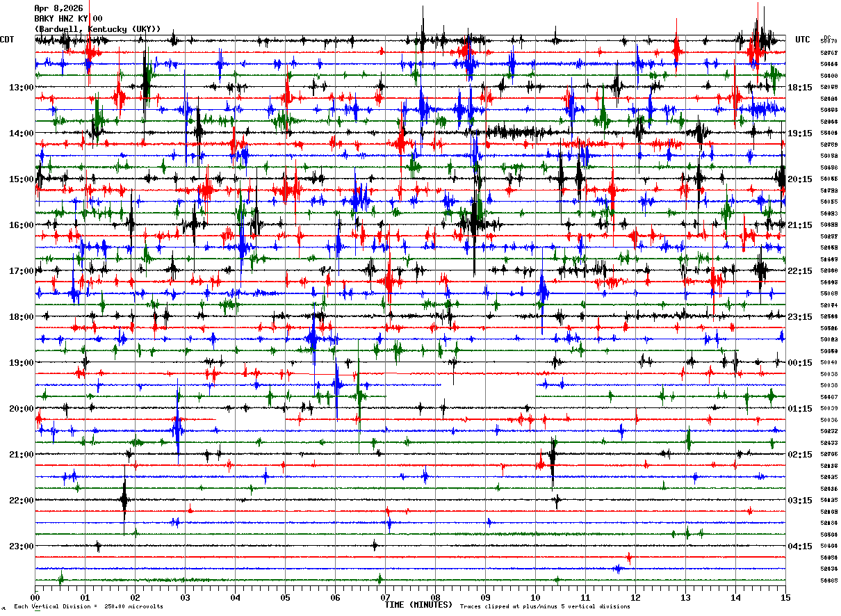This screenshot has width=841, height=616.
Task: Click minute '13' on the bottom axis
Action: (685, 597)
